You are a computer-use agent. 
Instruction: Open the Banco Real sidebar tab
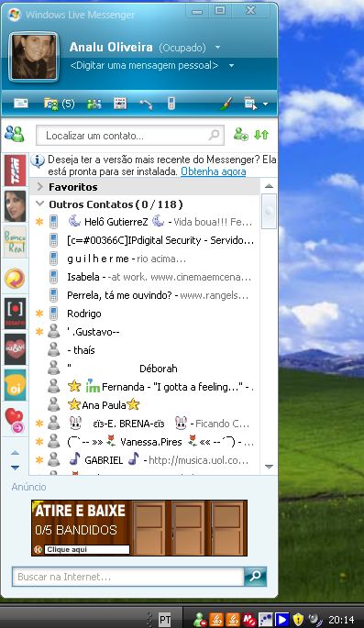[x=15, y=241]
